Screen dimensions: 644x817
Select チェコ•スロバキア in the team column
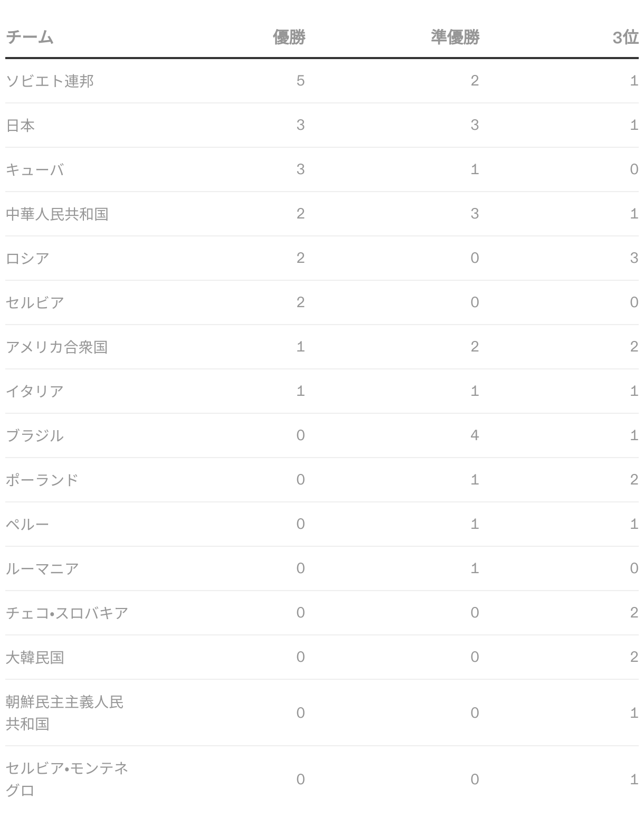[67, 613]
